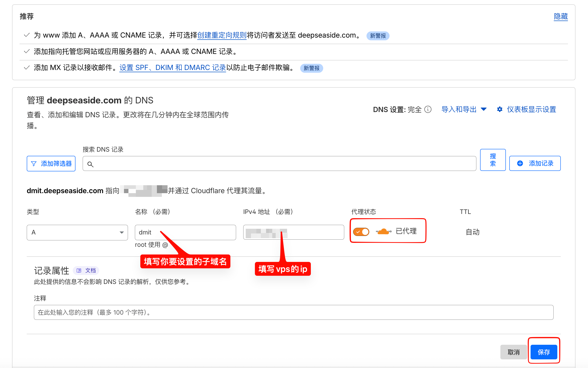Click the gear icon for 仪表板显示设置
Viewport: 588px width, 368px height.
pyautogui.click(x=500, y=109)
